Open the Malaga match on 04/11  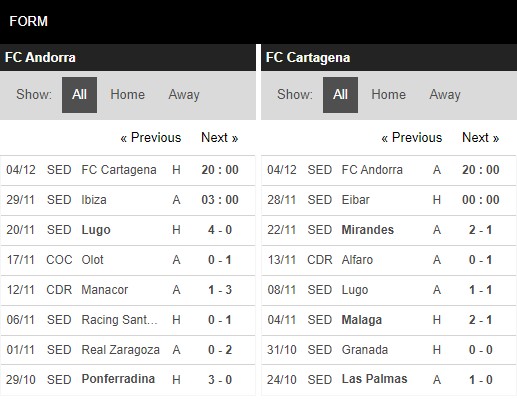pyautogui.click(x=389, y=320)
